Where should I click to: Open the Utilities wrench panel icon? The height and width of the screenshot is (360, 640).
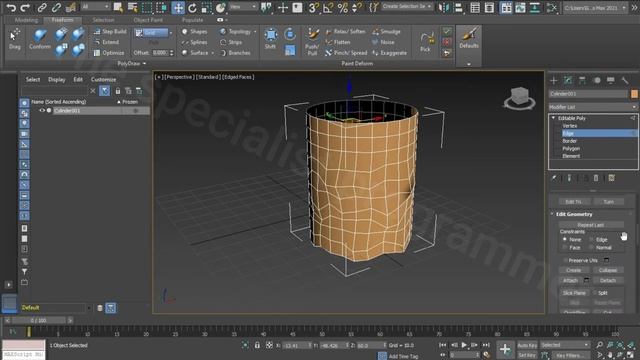coord(625,80)
